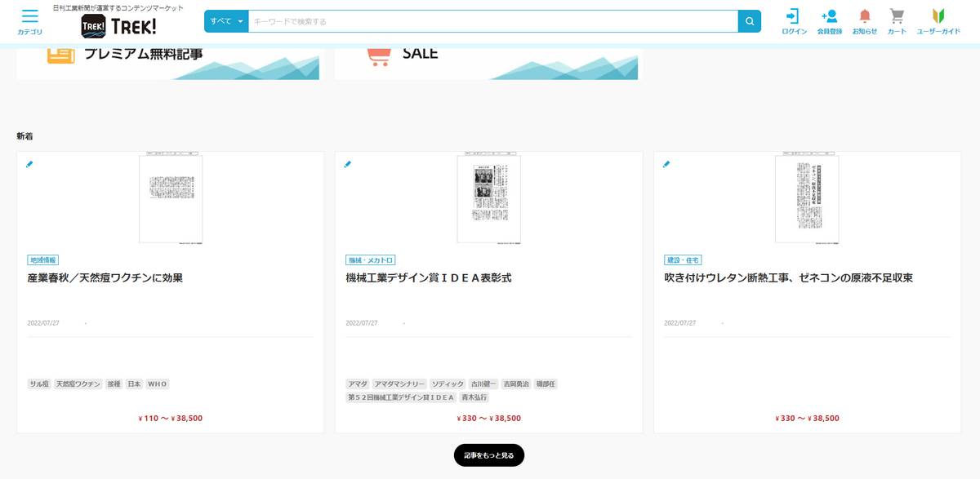This screenshot has width=980, height=479.
Task: Click the WHO keyword tag
Action: (157, 384)
